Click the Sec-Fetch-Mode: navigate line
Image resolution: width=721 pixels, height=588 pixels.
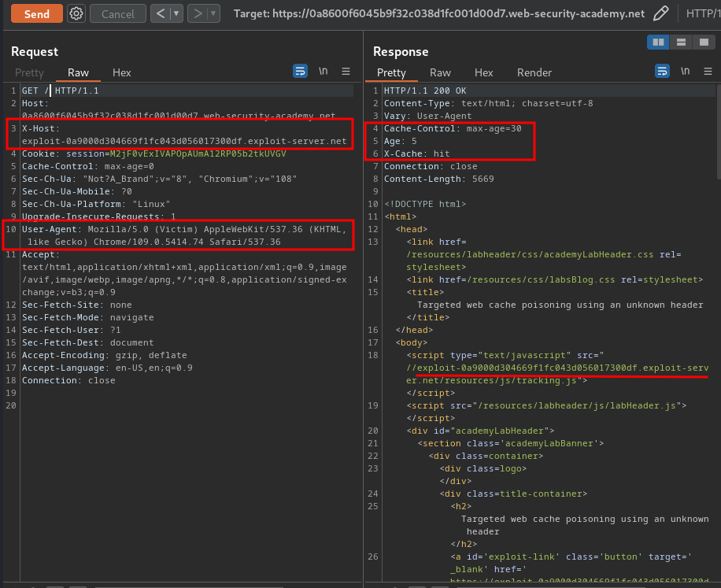pos(88,317)
